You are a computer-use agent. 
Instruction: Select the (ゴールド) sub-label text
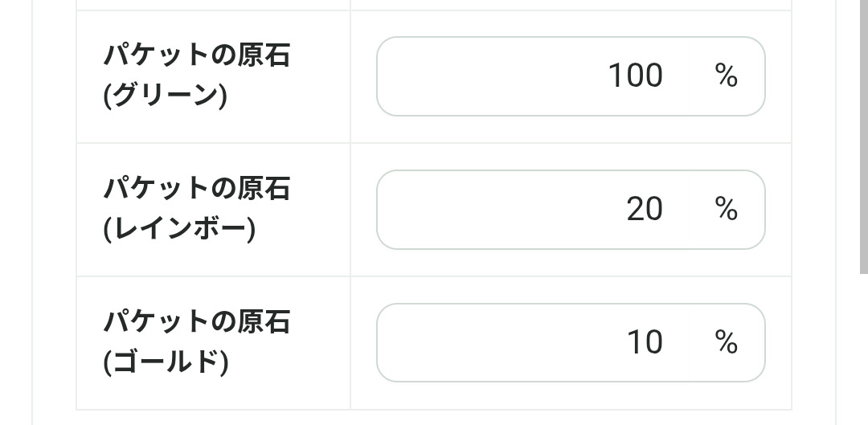(x=165, y=363)
